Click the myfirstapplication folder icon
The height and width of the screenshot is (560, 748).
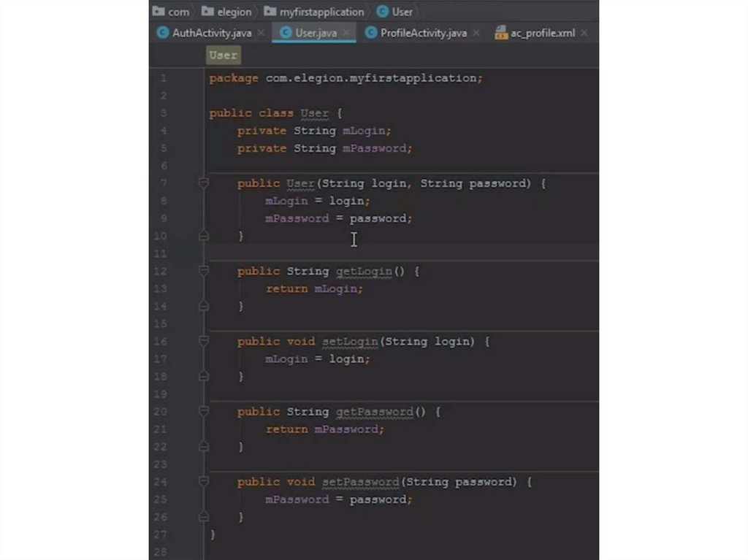tap(270, 11)
